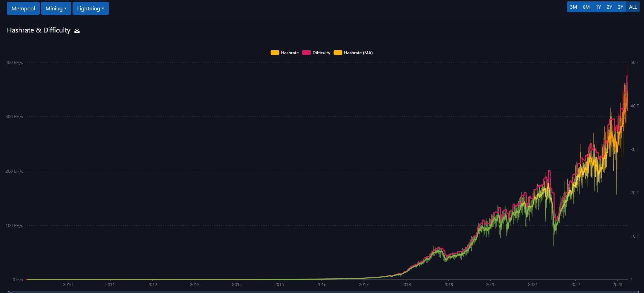
Task: Click the 40 T difficulty axis label
Action: [635, 106]
